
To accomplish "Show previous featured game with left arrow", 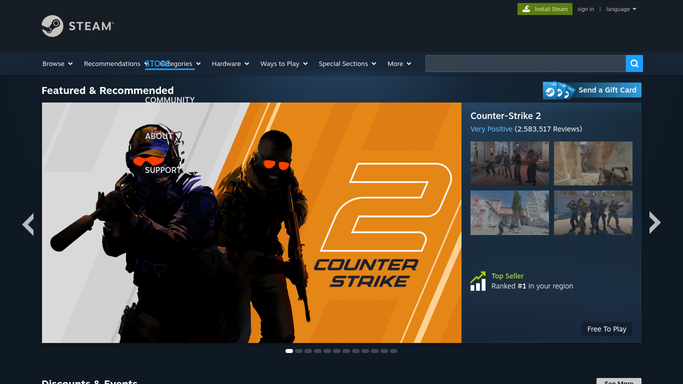I will [28, 224].
